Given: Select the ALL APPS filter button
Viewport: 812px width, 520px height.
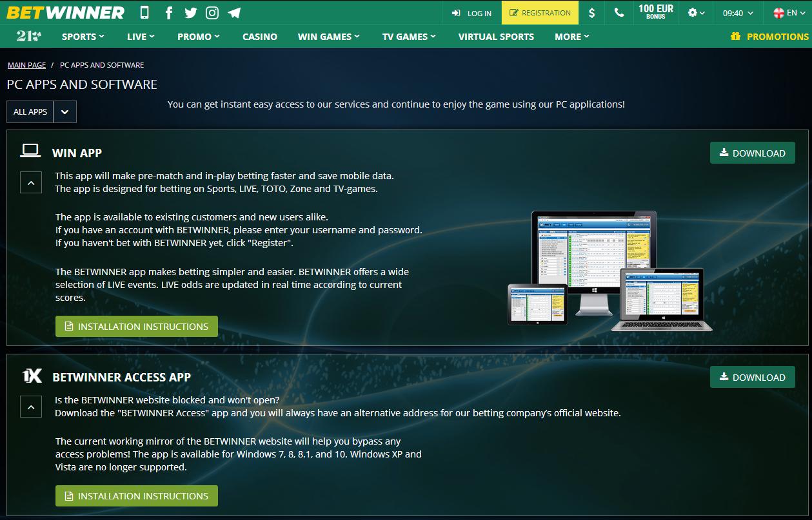Looking at the screenshot, I should coord(30,111).
